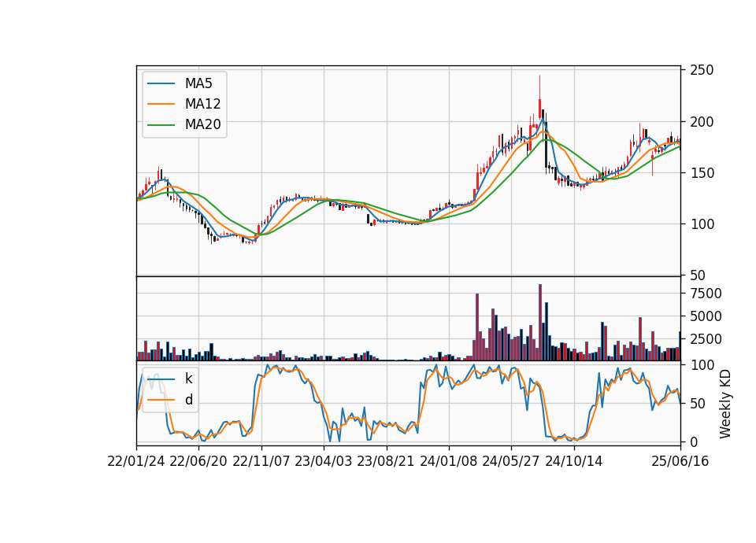
Task: Click the 5000 volume axis label
Action: (x=706, y=316)
